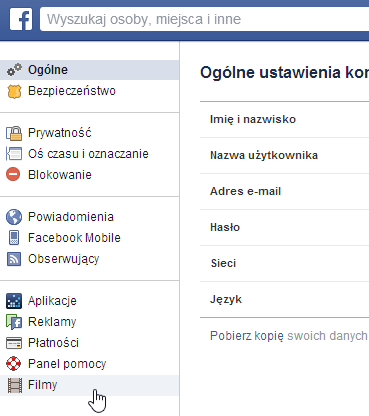Click the gears icon beside Ogólne

pyautogui.click(x=14, y=70)
